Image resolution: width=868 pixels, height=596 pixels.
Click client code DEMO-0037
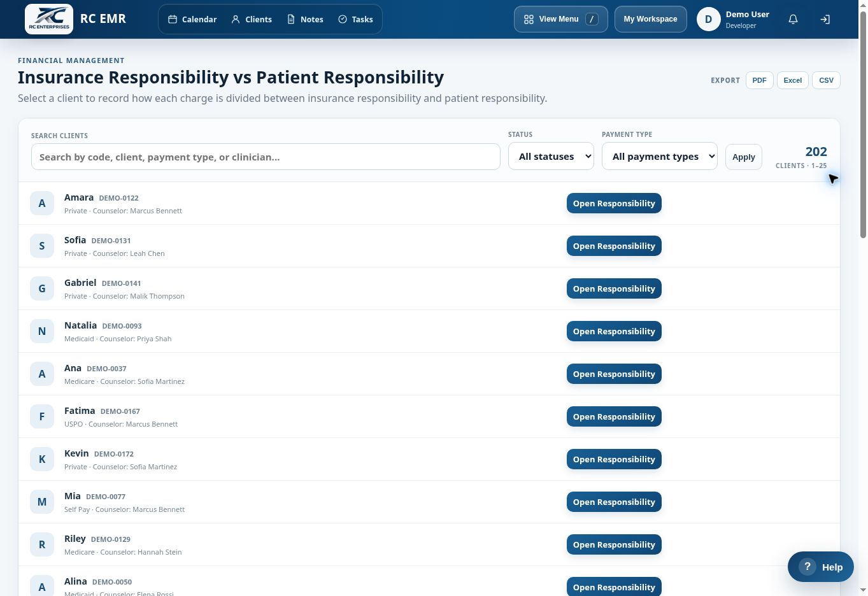pos(106,369)
